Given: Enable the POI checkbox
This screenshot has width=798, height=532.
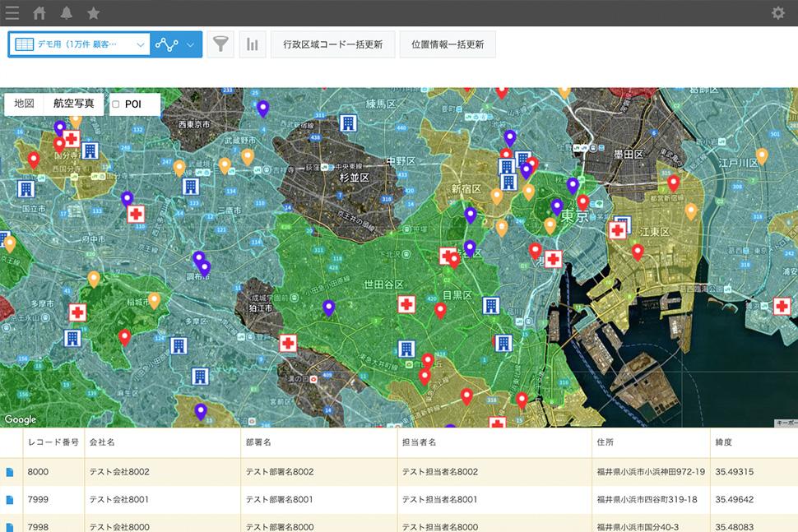Looking at the screenshot, I should coord(116,104).
